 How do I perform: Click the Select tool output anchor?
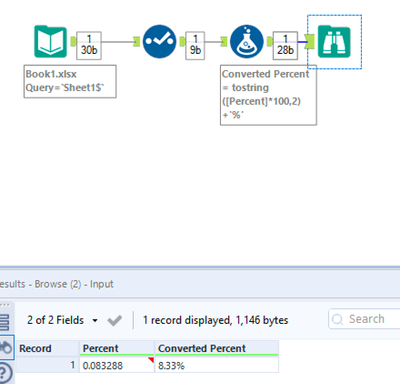pyautogui.click(x=182, y=42)
